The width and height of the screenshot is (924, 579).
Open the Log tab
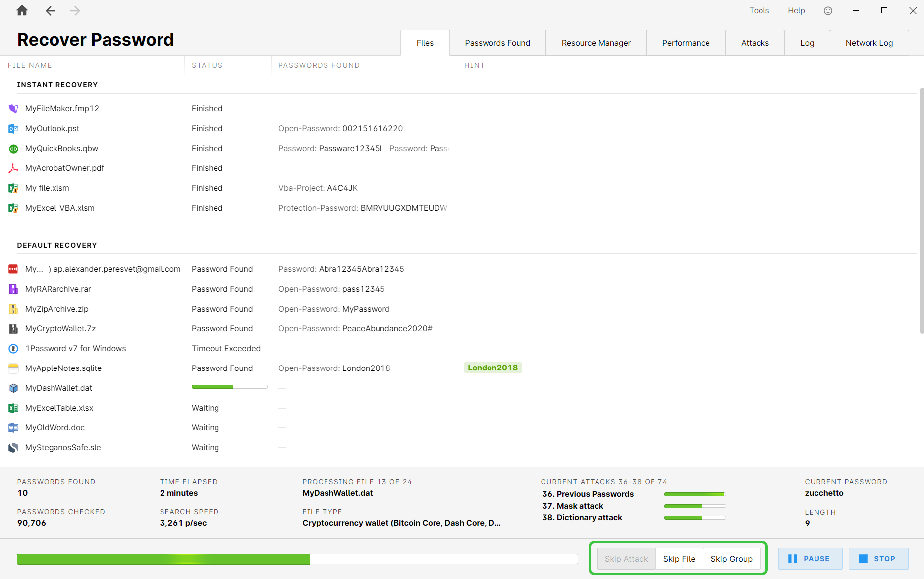(807, 43)
